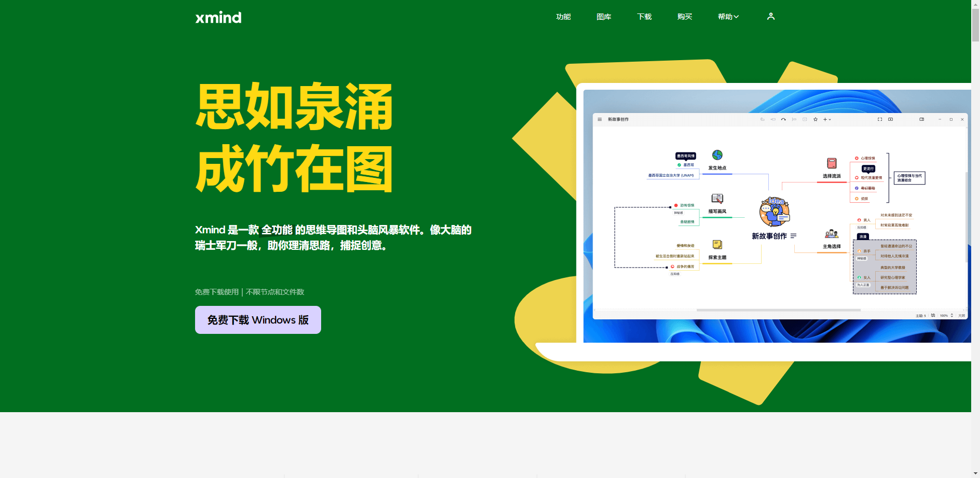Open the plus insert dropdown in mockup toolbar
The image size is (980, 478).
[827, 119]
